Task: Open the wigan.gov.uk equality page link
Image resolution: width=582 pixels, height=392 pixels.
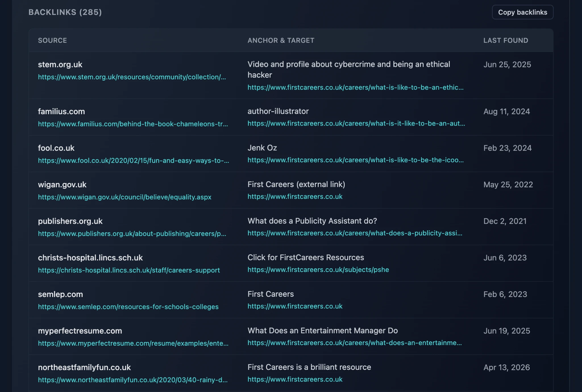Action: [124, 197]
